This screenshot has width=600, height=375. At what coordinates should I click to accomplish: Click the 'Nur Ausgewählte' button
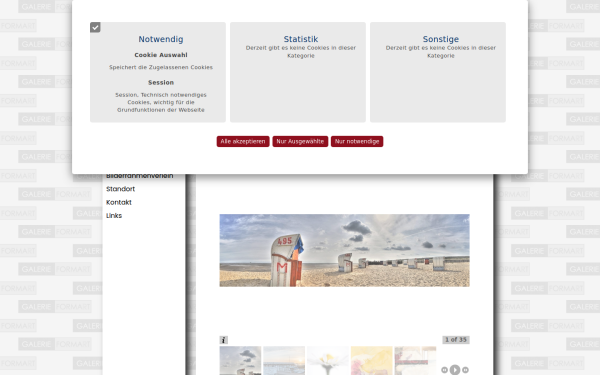(300, 142)
